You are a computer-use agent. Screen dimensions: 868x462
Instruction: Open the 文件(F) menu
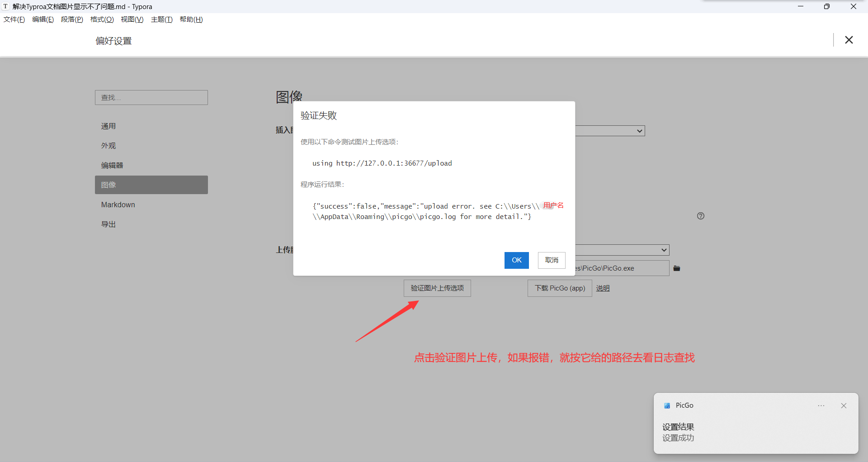pos(14,19)
